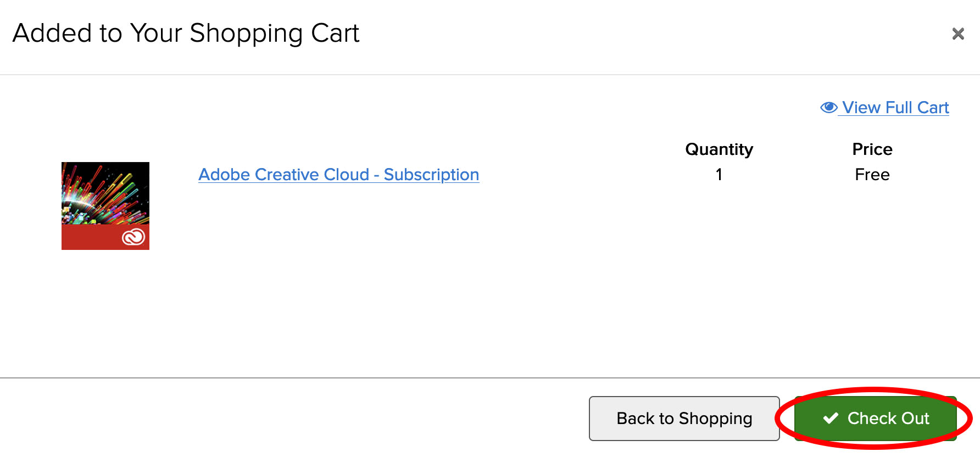Image resolution: width=980 pixels, height=457 pixels.
Task: Click the Adobe Creative Cloud product thumbnail
Action: click(x=105, y=205)
